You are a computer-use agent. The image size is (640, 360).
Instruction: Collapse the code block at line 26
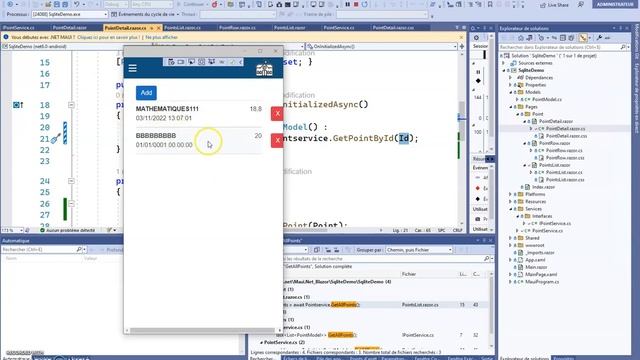coord(71,203)
